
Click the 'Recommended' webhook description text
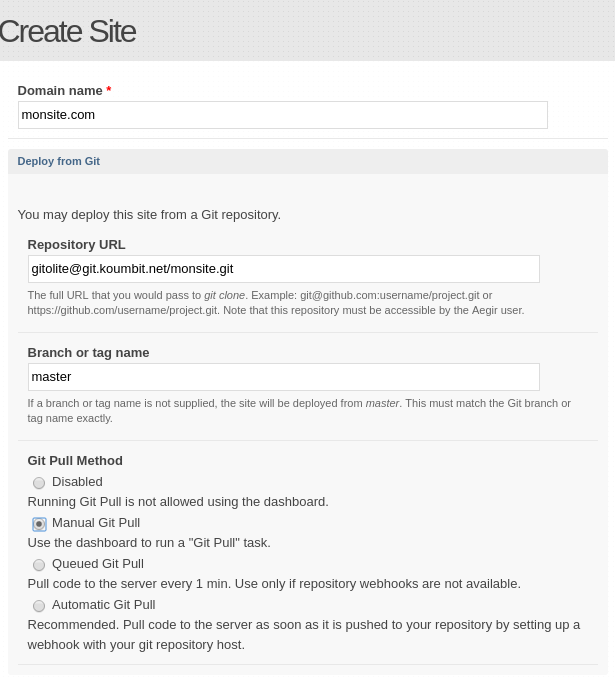click(x=303, y=634)
